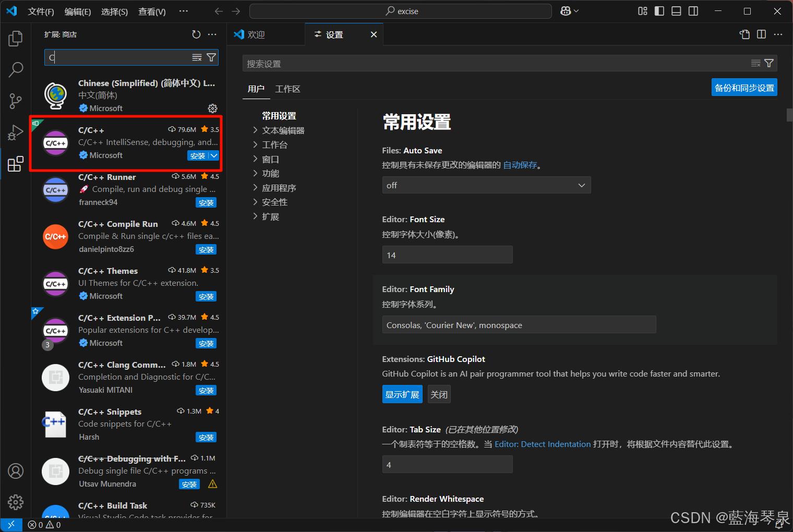Open the 文件(F) menu
The image size is (793, 532).
click(41, 11)
